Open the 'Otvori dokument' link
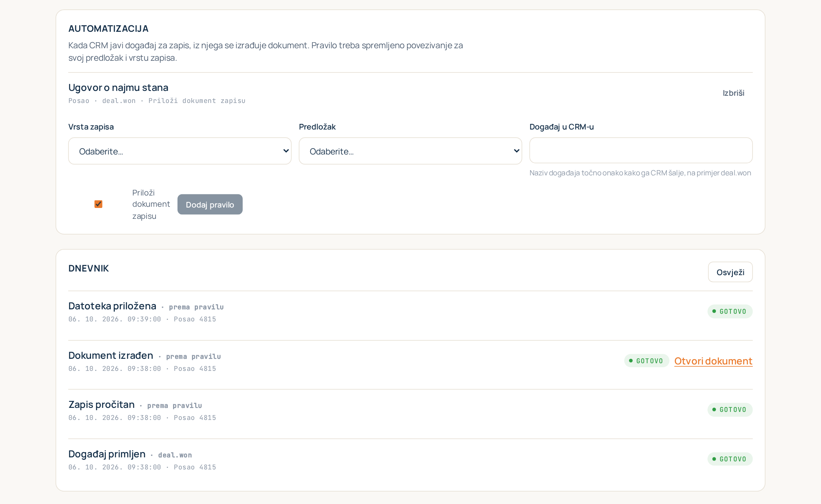Image resolution: width=821 pixels, height=504 pixels. [x=713, y=361]
